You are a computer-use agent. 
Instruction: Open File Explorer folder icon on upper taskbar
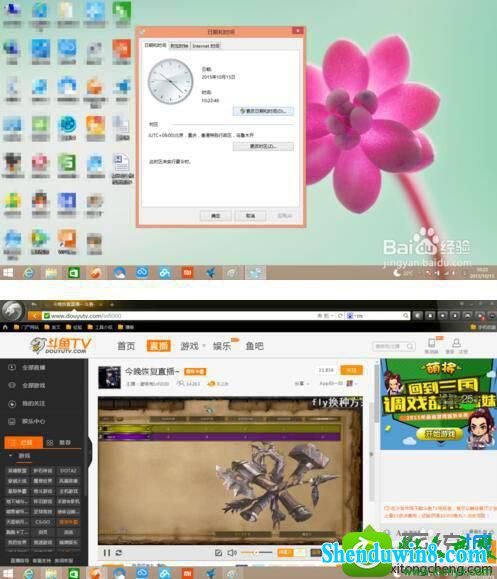click(x=51, y=273)
